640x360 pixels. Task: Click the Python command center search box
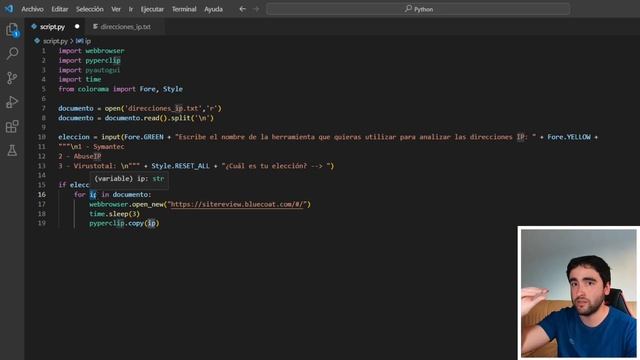418,9
